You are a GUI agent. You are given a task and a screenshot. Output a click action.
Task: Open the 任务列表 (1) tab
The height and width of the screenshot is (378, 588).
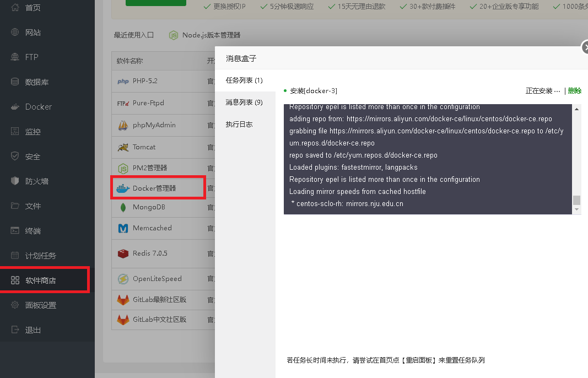coord(244,80)
